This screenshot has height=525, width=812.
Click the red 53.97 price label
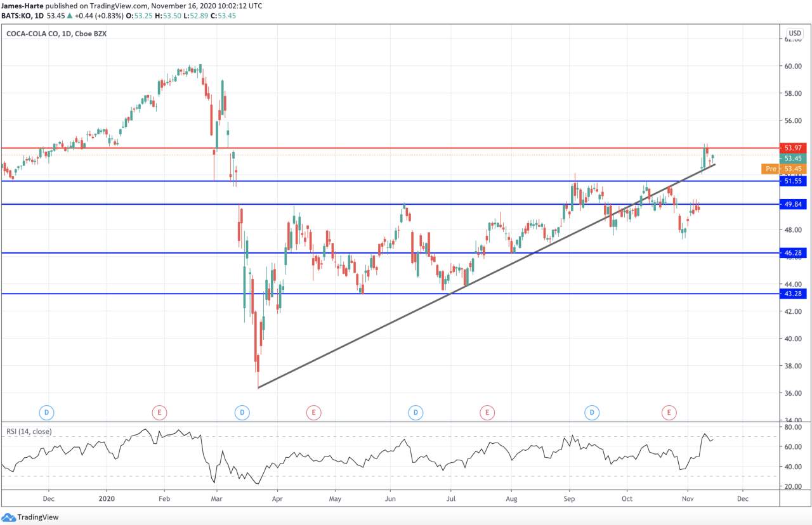pos(794,148)
